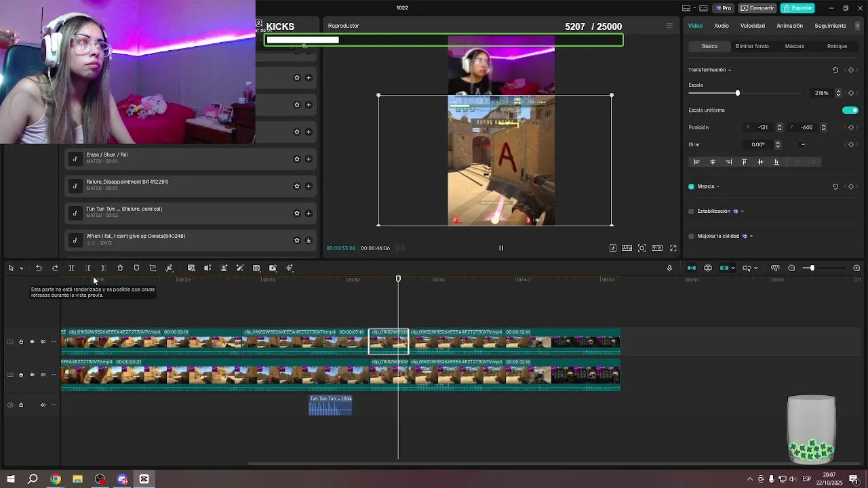Enable the Mejorar la calidad checkbox
The height and width of the screenshot is (488, 868).
click(x=691, y=237)
